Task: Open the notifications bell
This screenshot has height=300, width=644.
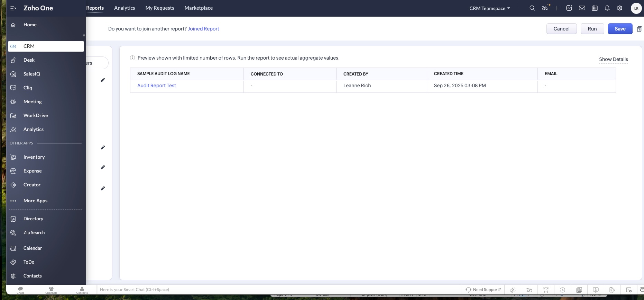Action: 607,8
